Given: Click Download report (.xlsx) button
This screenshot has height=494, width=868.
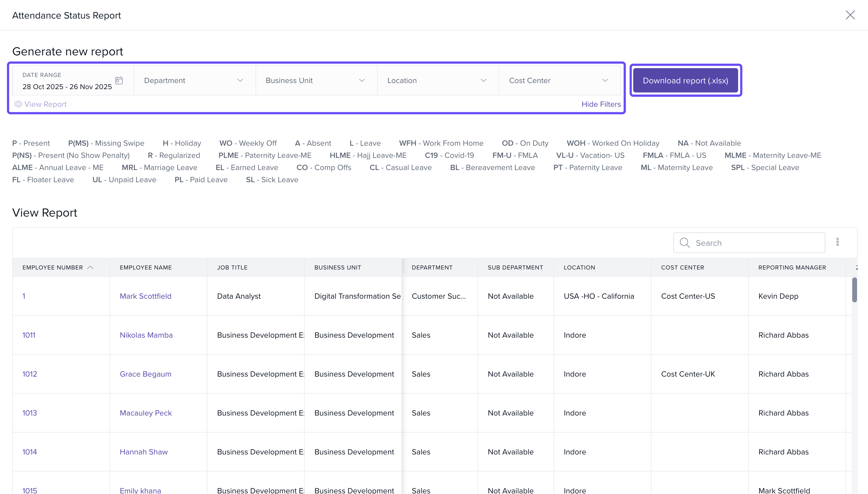Looking at the screenshot, I should (x=685, y=80).
